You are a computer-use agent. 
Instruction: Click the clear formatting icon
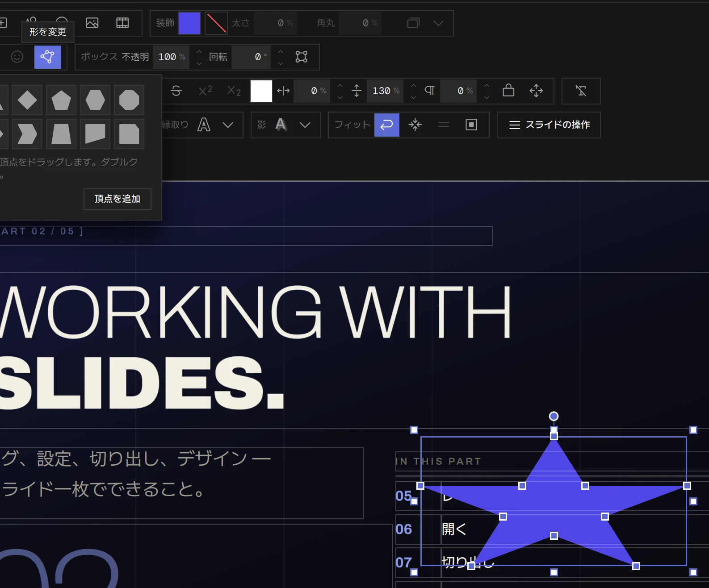[x=581, y=91]
